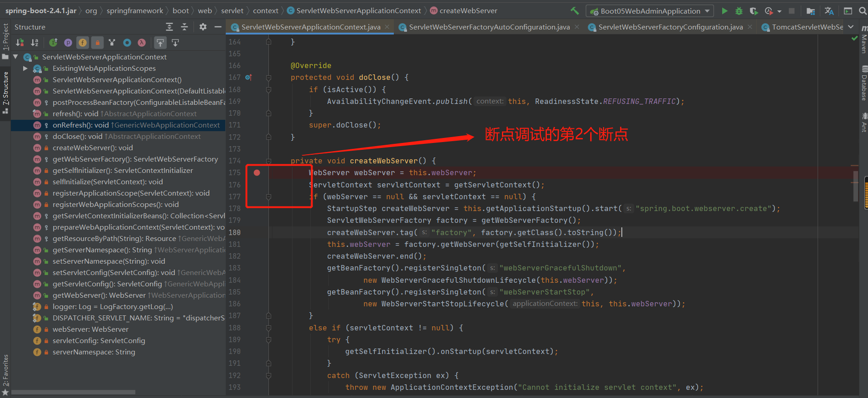Open the Favorites tool window tab
The height and width of the screenshot is (398, 868).
pyautogui.click(x=5, y=374)
